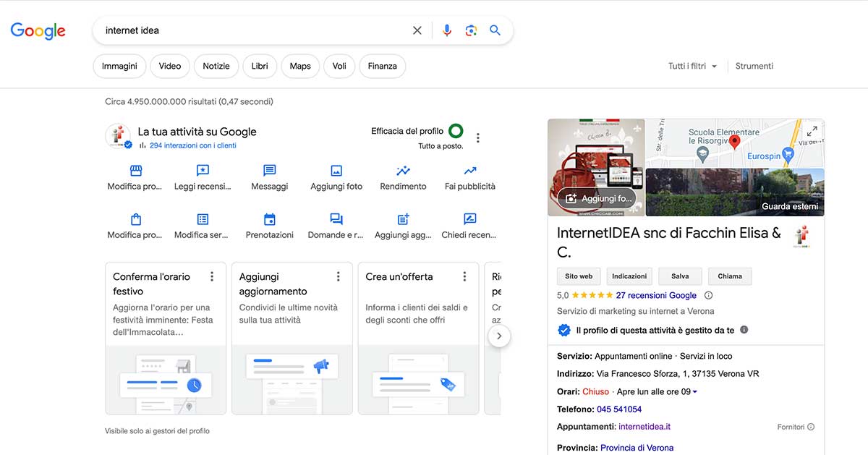Click Aggiungi fo... button on business photo
The image size is (868, 455).
pyautogui.click(x=597, y=198)
